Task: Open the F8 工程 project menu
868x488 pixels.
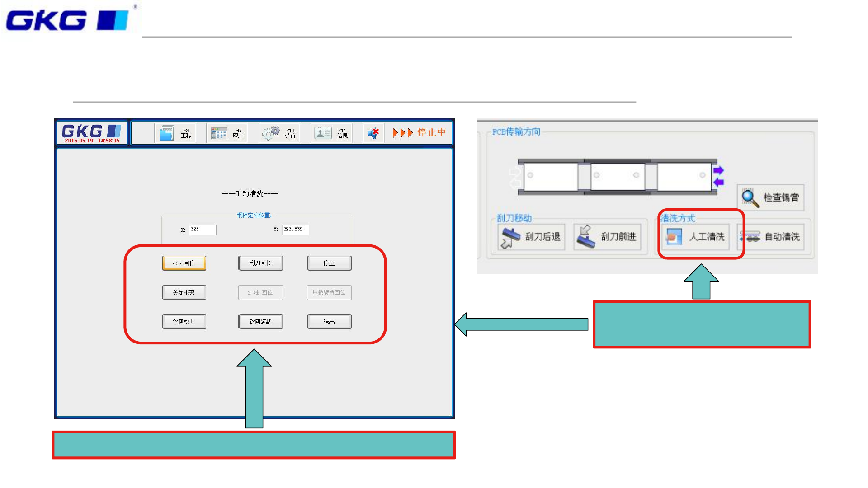Action: (175, 133)
